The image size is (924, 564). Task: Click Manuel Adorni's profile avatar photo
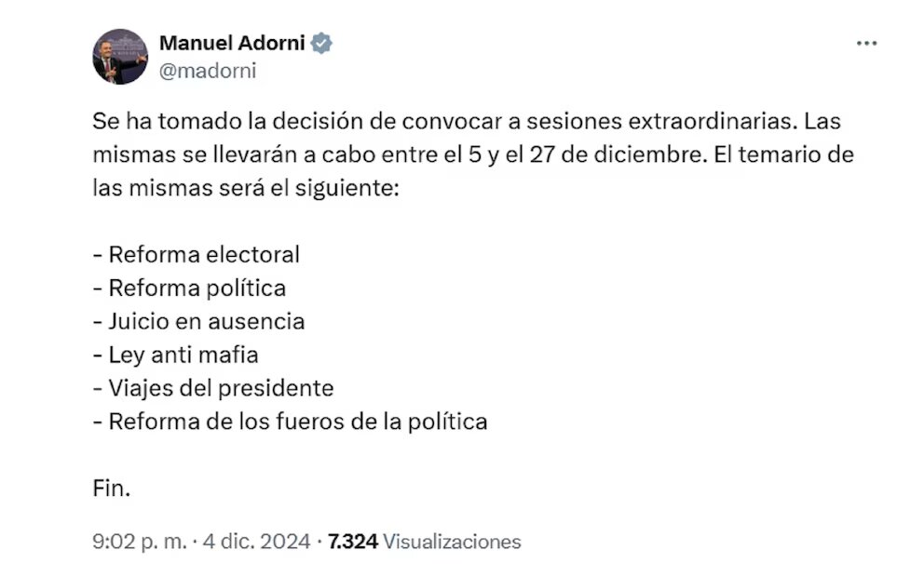tap(120, 57)
